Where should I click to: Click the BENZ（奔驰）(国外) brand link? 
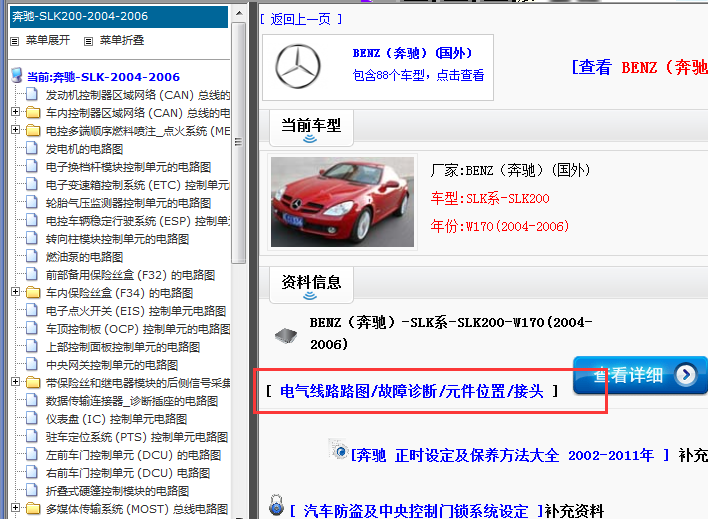click(x=412, y=53)
